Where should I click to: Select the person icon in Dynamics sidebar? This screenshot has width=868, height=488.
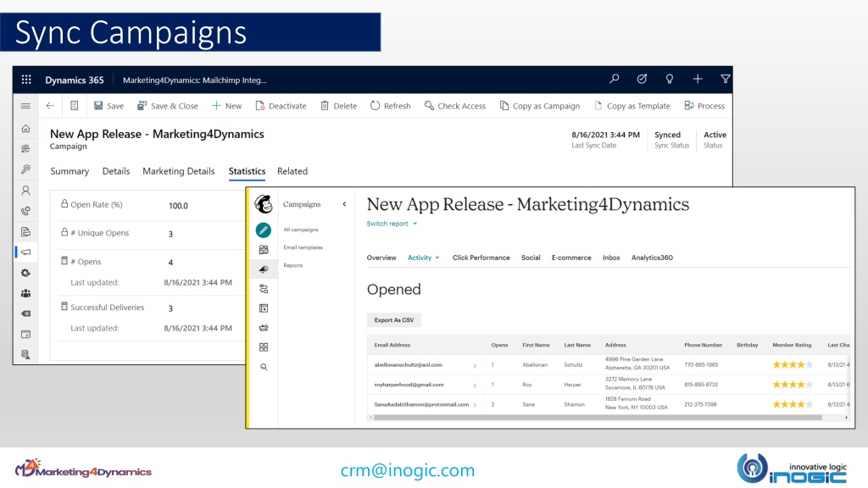coord(25,191)
